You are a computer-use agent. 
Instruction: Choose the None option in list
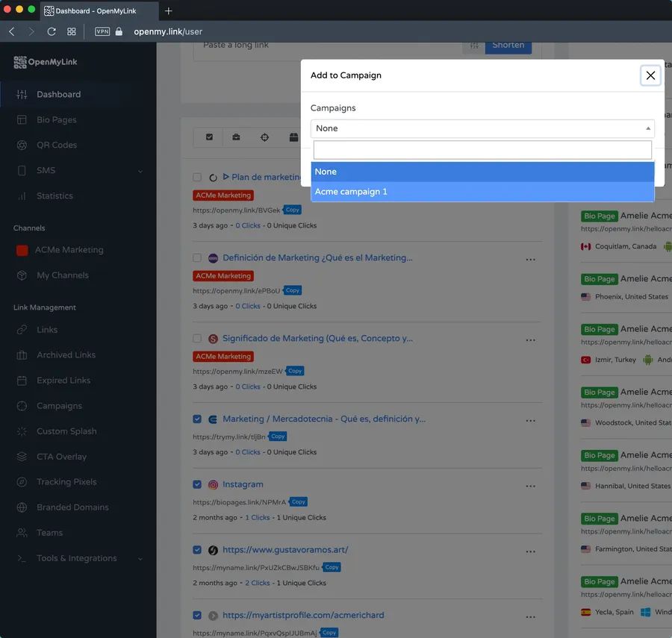[x=482, y=172]
